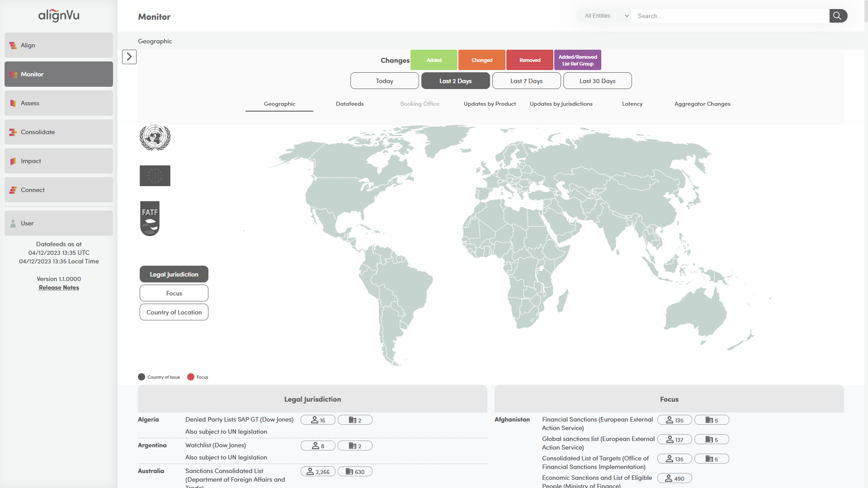Open Australia entities count 630
The width and height of the screenshot is (868, 488).
click(355, 472)
